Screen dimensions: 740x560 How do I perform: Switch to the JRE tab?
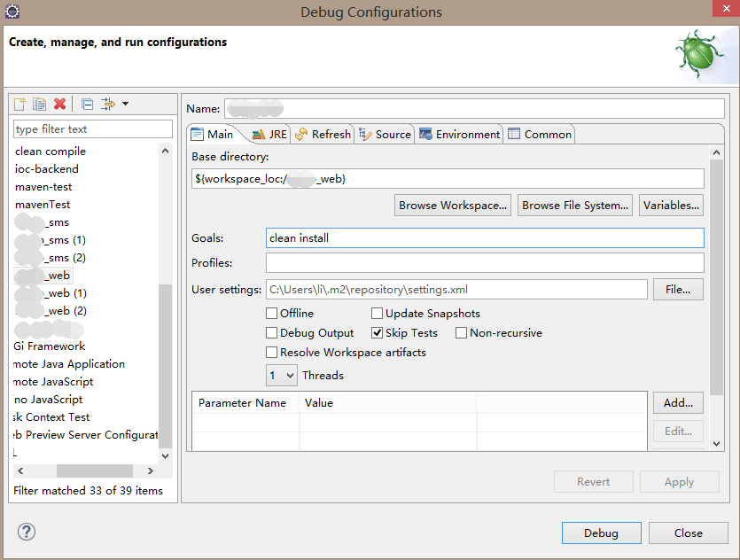click(270, 135)
